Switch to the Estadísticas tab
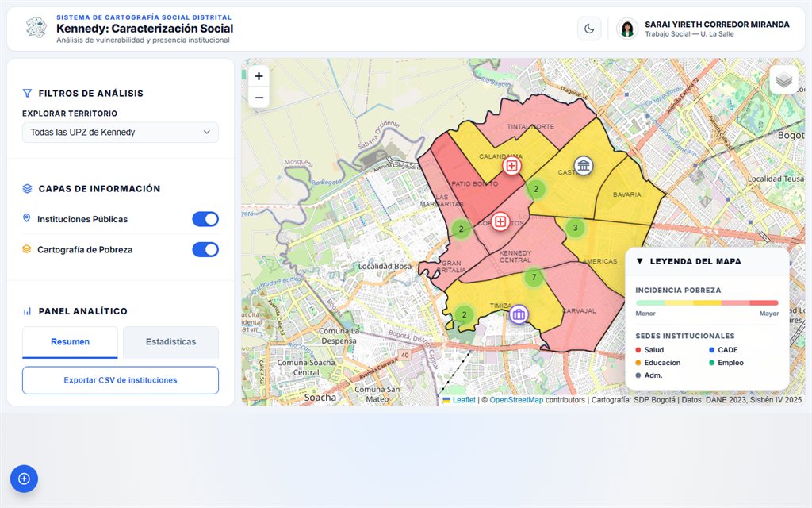Viewport: 812px width, 508px height. point(171,342)
